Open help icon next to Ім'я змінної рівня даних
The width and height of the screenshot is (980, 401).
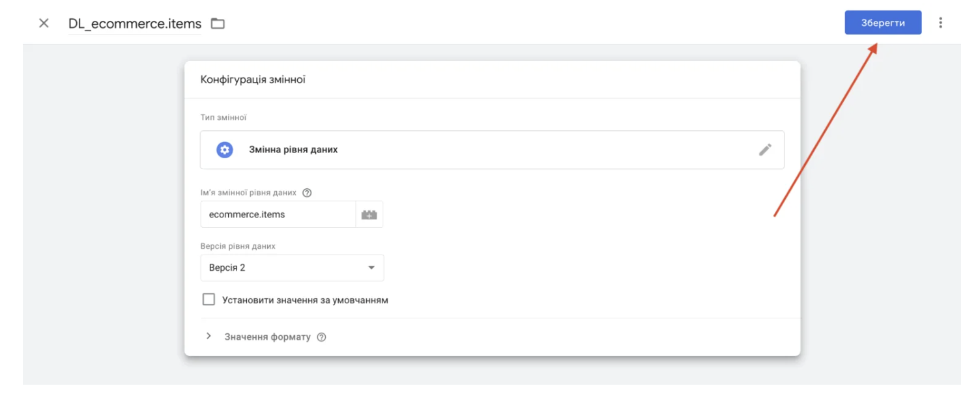308,193
